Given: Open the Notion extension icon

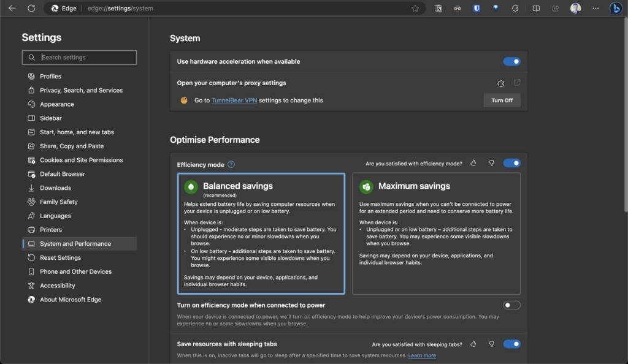Looking at the screenshot, I should point(438,8).
